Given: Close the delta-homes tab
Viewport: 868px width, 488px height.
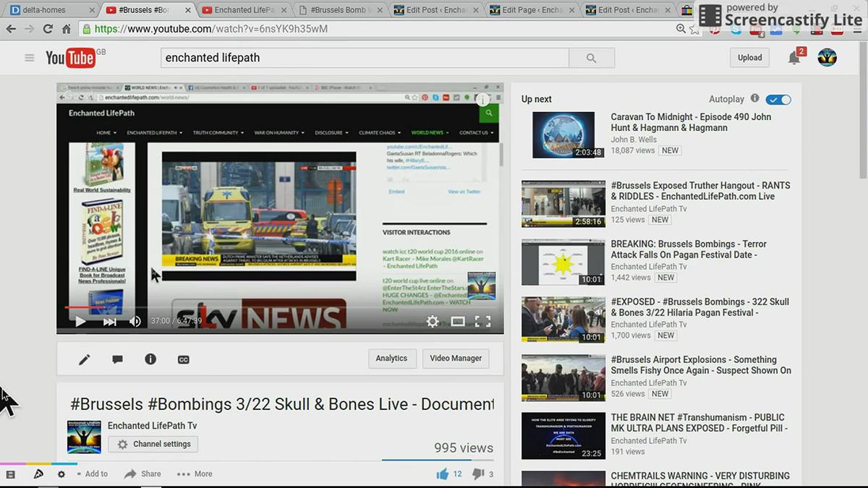Looking at the screenshot, I should click(91, 10).
